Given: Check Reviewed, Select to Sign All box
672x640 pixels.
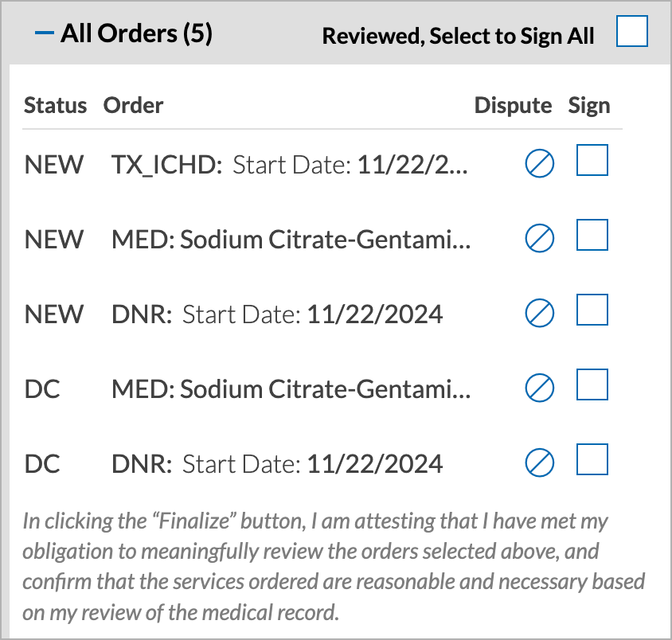Looking at the screenshot, I should click(632, 31).
